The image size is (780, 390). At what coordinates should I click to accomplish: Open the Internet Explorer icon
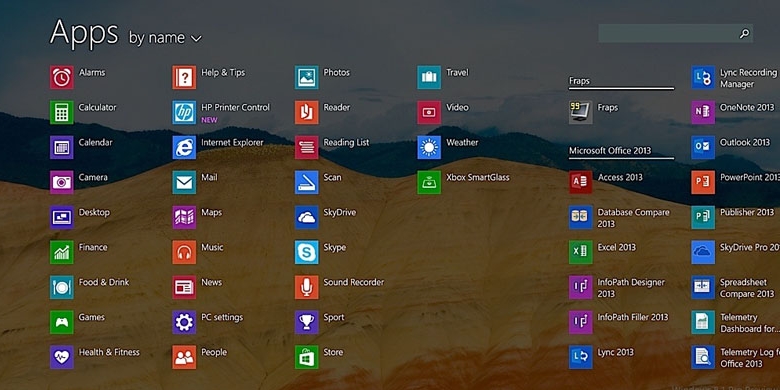[184, 147]
